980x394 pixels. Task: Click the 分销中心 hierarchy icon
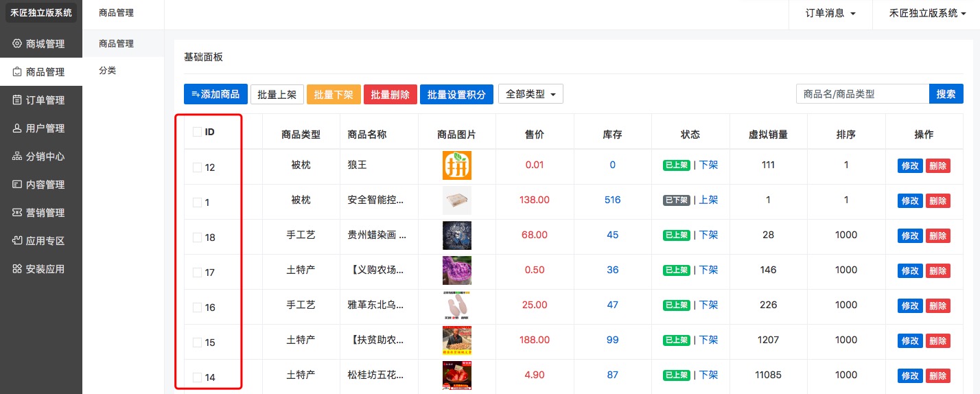coord(17,157)
